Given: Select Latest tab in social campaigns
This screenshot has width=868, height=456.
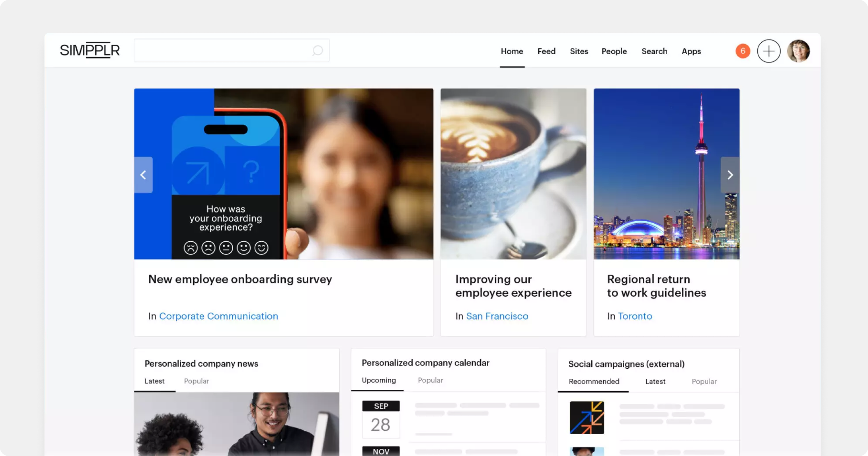Looking at the screenshot, I should point(655,381).
